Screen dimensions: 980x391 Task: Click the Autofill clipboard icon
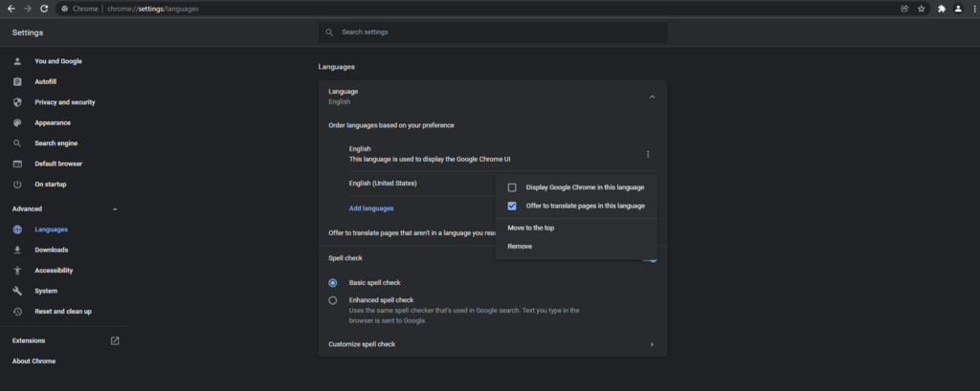point(17,82)
